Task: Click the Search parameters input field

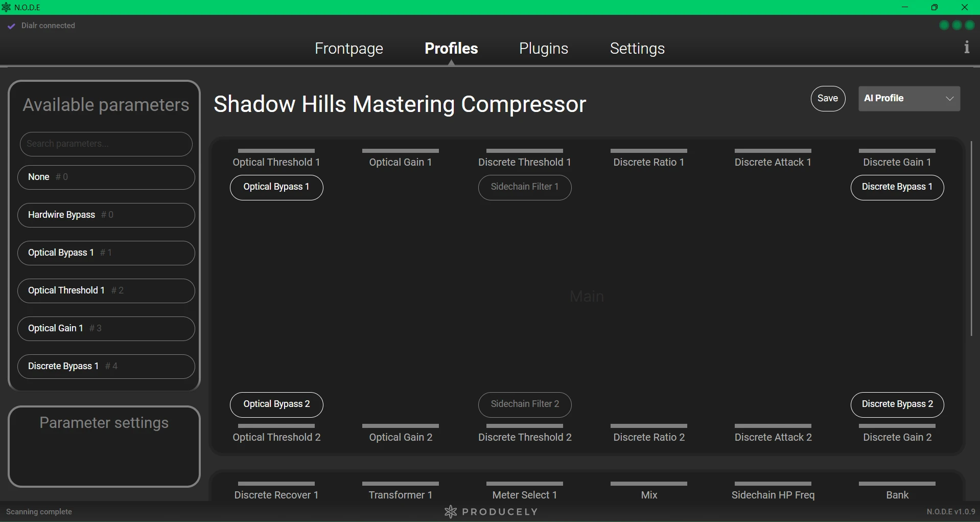Action: [106, 144]
